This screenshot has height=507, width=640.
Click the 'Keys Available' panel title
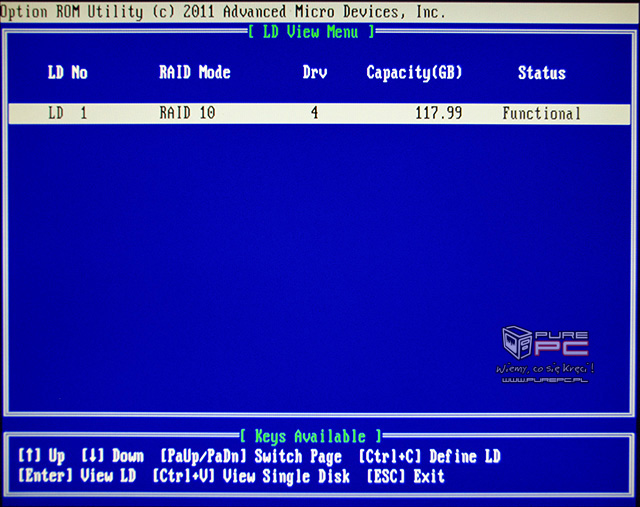311,437
